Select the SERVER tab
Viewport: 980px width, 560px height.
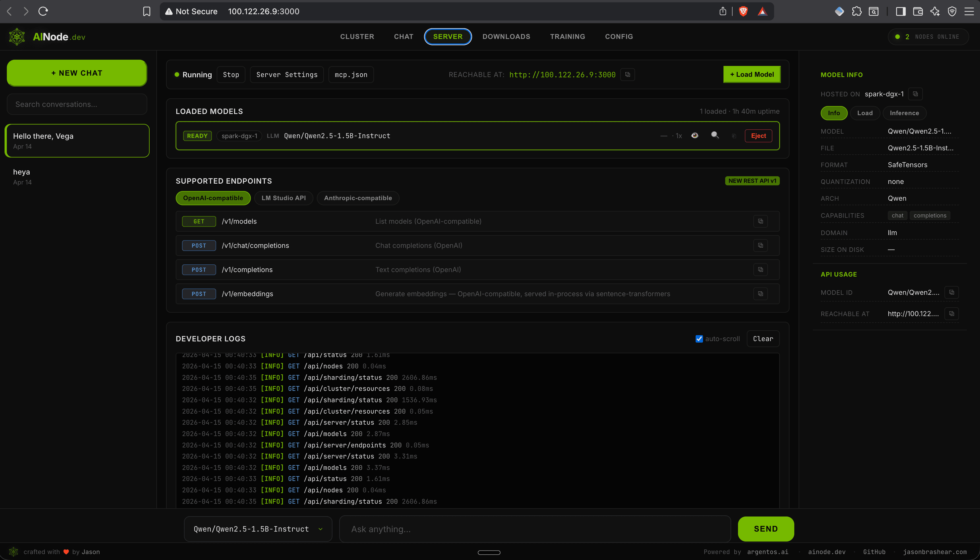[447, 37]
